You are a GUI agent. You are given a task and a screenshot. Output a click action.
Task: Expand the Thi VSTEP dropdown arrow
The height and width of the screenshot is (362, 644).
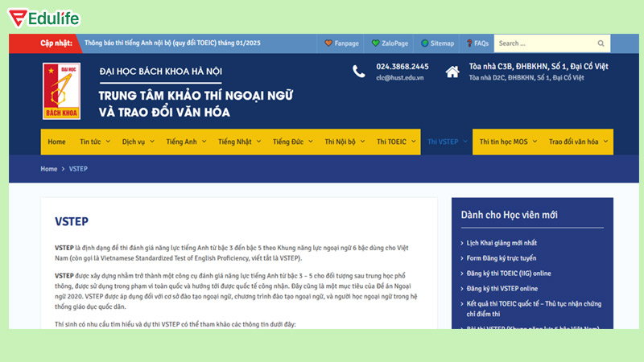[465, 142]
